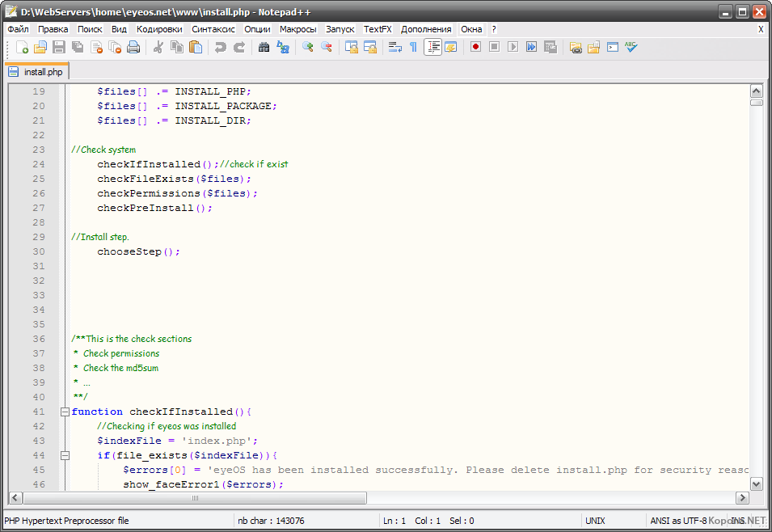Viewport: 772px width, 532px height.
Task: Open the Дополнения menu
Action: pos(426,29)
